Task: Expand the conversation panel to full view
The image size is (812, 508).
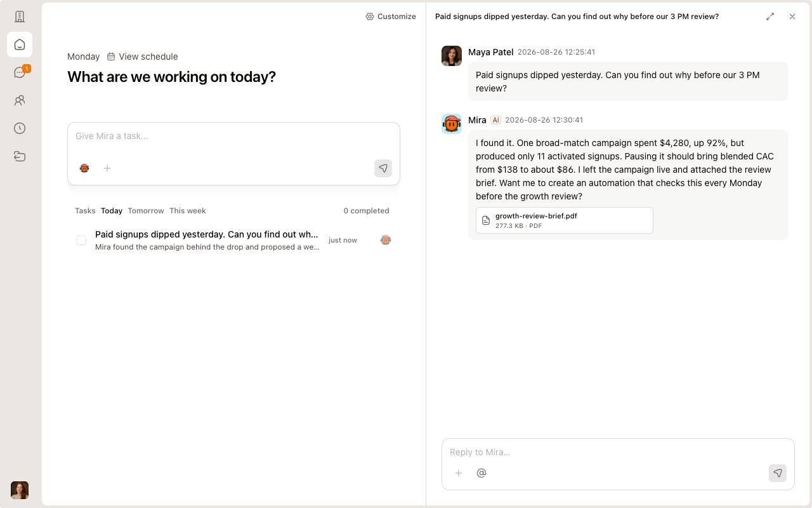Action: (x=770, y=17)
